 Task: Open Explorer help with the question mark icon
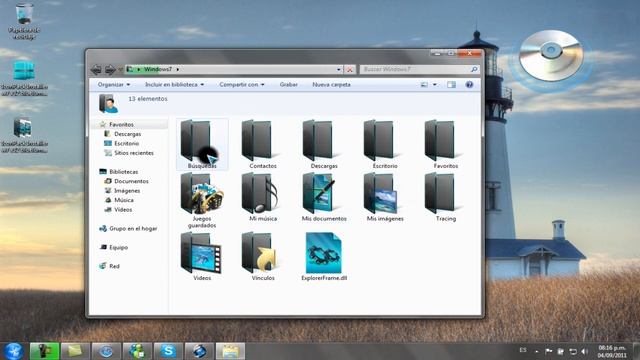[469, 84]
